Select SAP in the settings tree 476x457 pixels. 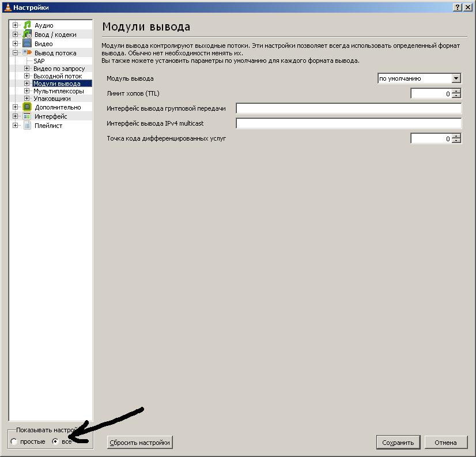coord(39,61)
